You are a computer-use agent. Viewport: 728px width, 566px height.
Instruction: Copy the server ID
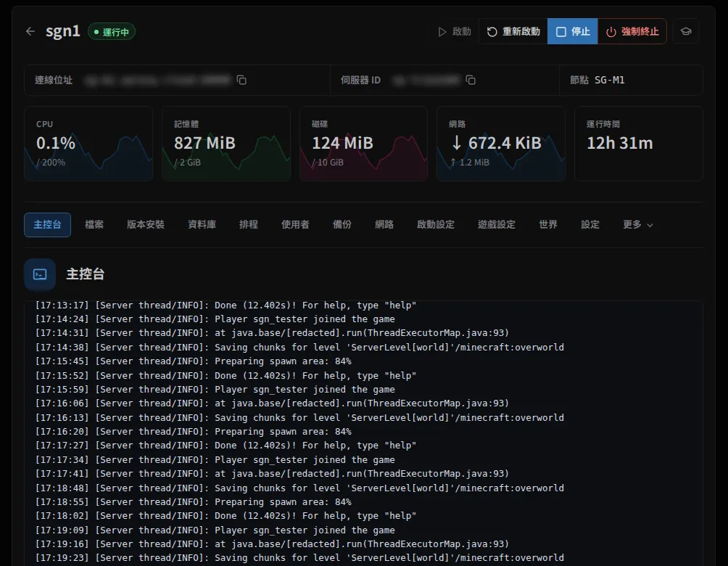471,80
